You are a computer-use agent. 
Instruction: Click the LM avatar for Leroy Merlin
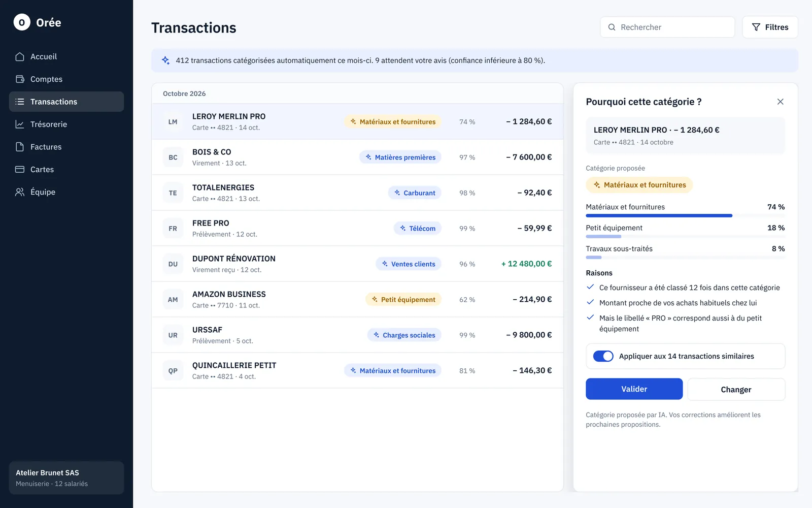(173, 122)
